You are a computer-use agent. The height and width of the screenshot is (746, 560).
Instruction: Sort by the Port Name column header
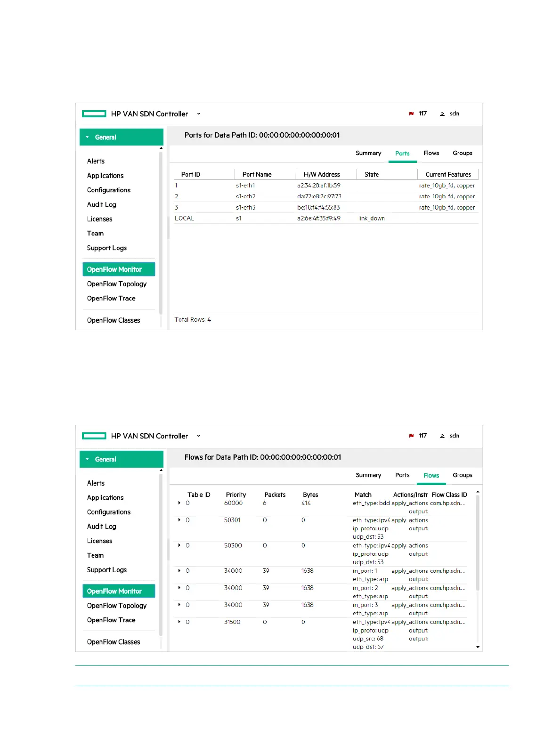[x=257, y=174]
